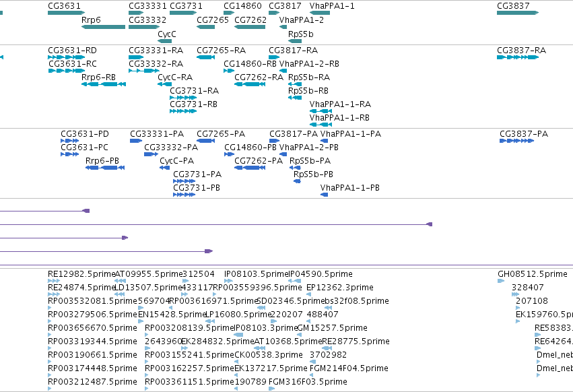Screen dimensions: 573x392
Task: Click the RpS5b-PA protein feature
Action: pos(296,168)
